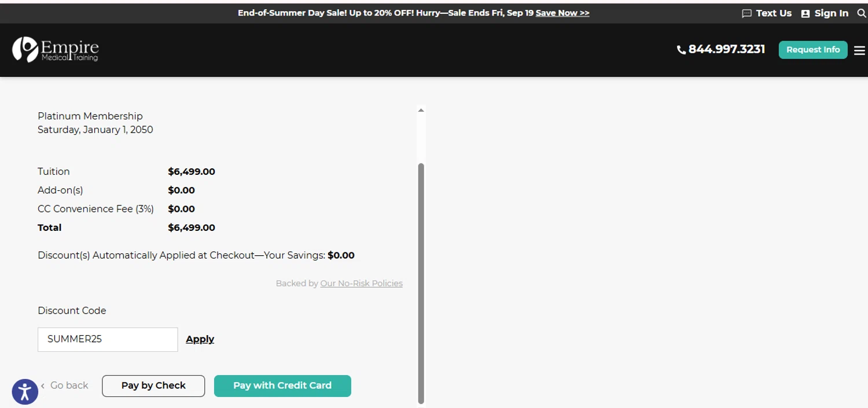Viewport: 868px width, 408px height.
Task: Open the accessibility widget icon
Action: tap(25, 392)
